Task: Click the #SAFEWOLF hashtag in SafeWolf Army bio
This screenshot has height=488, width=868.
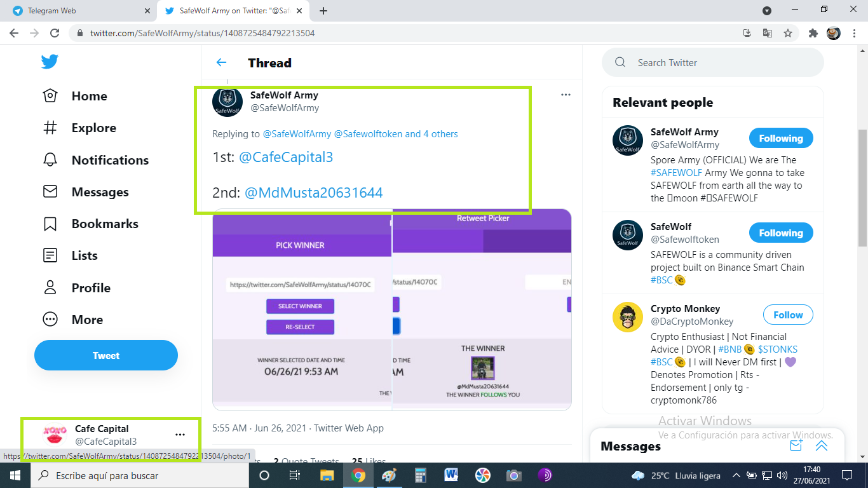Action: pos(677,173)
